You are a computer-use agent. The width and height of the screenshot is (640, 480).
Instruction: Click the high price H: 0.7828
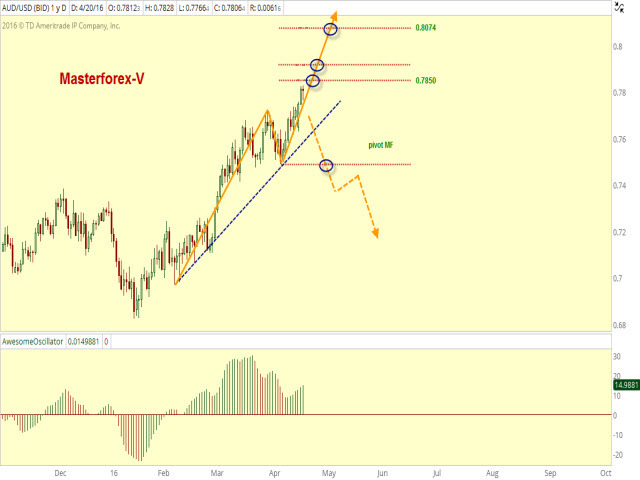160,8
